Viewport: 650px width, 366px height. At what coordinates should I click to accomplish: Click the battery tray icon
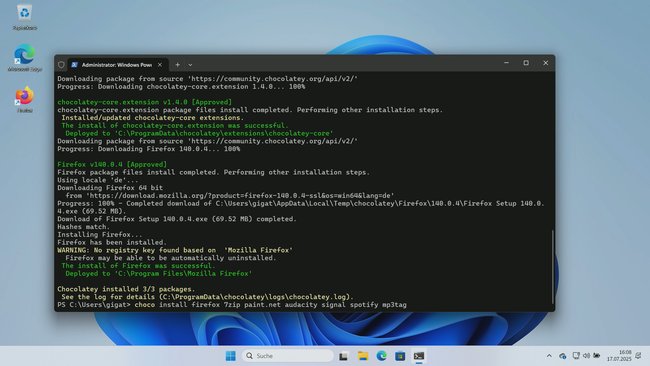click(597, 356)
